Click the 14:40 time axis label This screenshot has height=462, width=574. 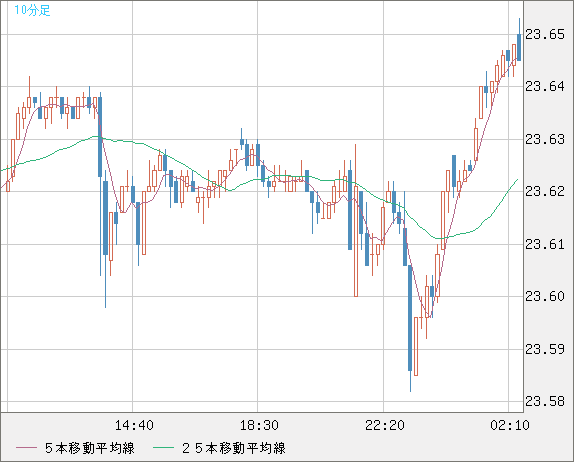[134, 425]
